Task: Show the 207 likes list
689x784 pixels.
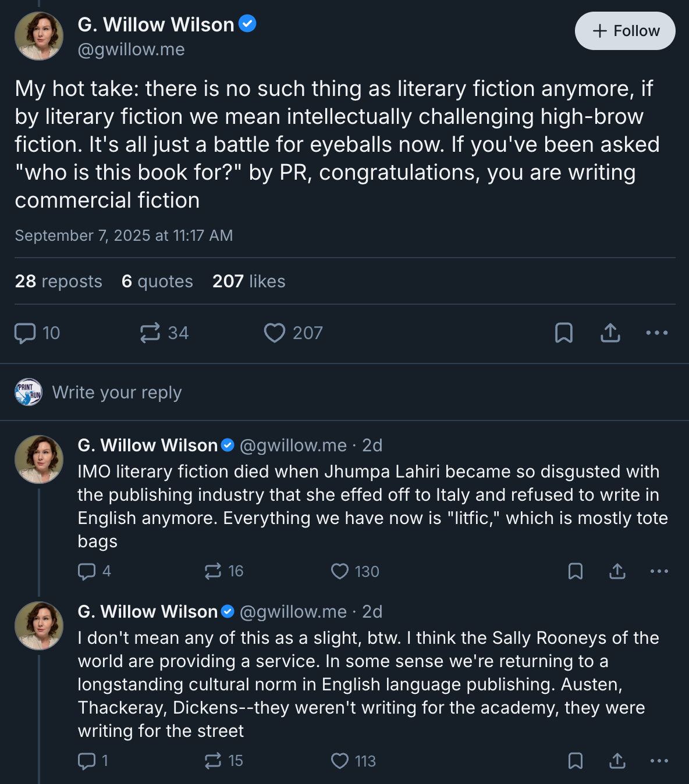Action: [x=248, y=281]
